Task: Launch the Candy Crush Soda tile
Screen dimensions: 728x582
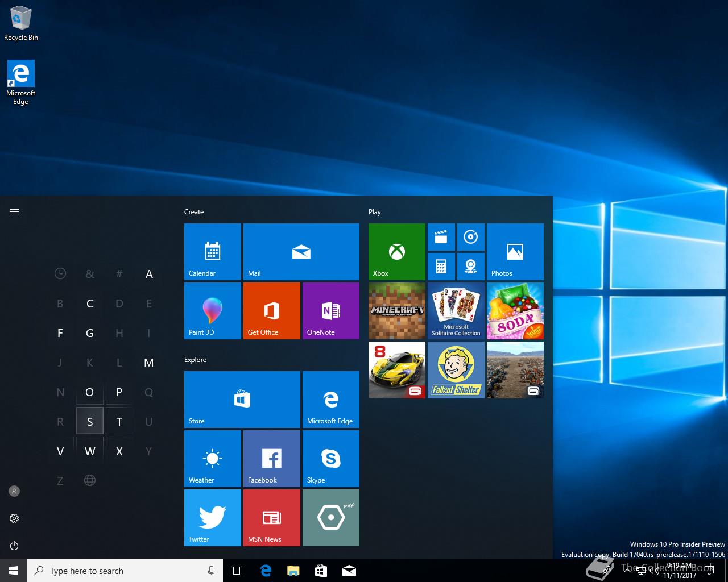Action: click(x=515, y=311)
